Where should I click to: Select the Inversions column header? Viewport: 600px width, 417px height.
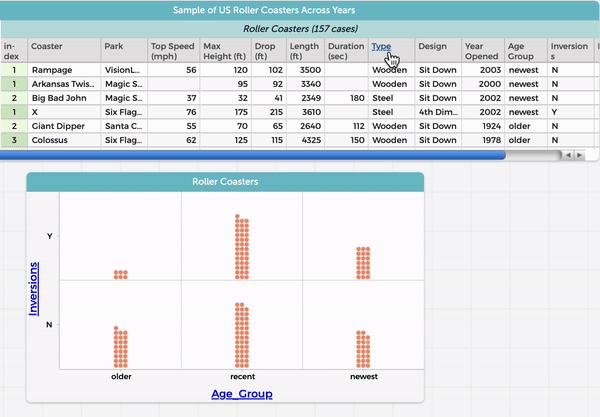(570, 50)
